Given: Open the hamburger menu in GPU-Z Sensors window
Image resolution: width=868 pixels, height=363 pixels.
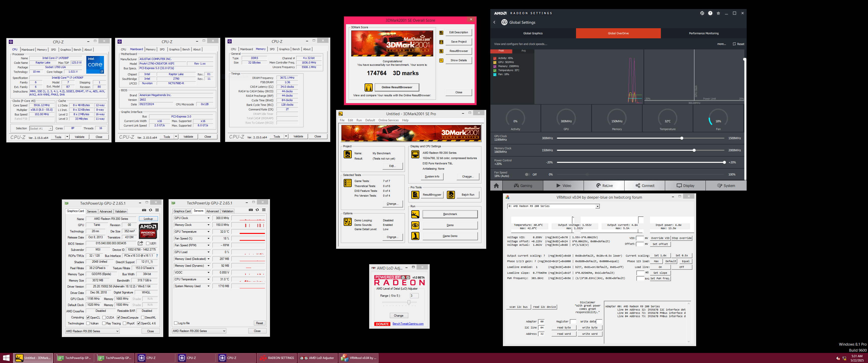Looking at the screenshot, I should [x=264, y=210].
